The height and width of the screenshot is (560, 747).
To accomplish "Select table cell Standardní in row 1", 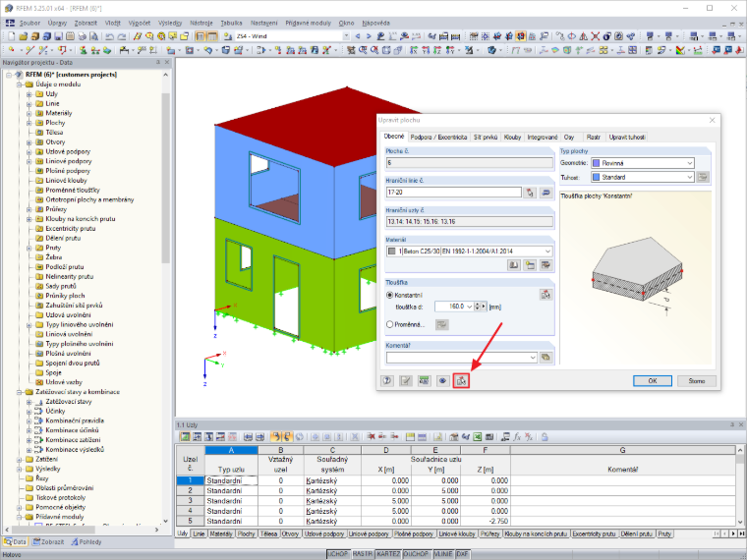I will tap(231, 481).
